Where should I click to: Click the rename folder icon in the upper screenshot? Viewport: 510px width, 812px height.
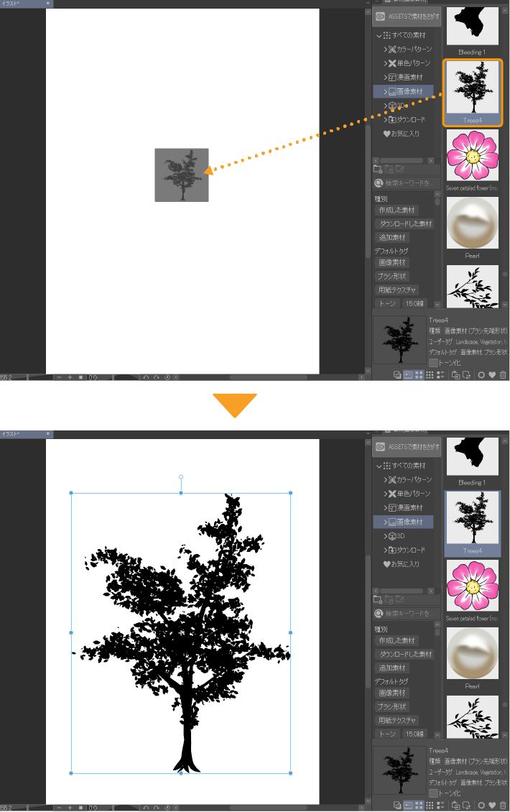(x=399, y=169)
